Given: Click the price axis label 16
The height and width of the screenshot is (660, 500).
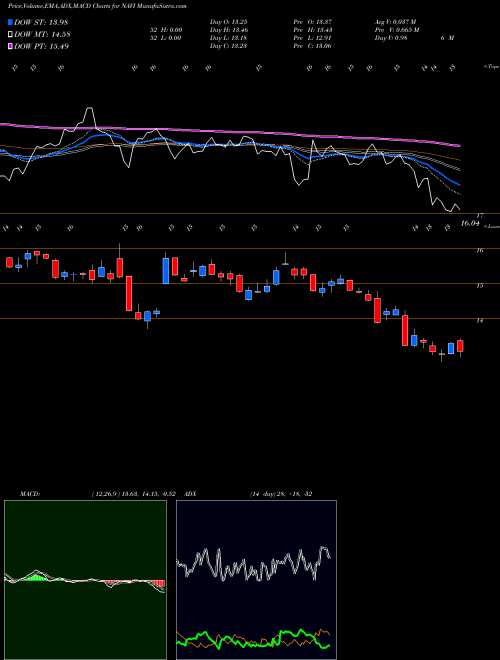Looking at the screenshot, I should 479,251.
